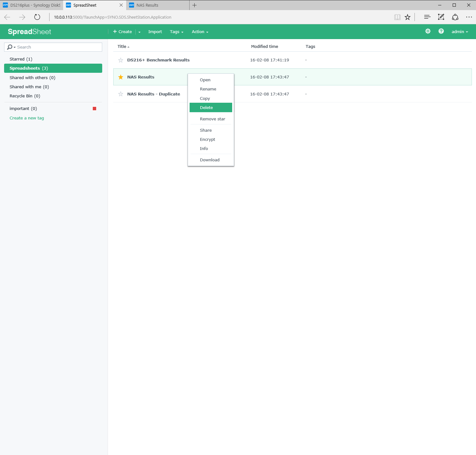Viewport: 476px width, 455px height.
Task: Select Shared with me (0)
Action: (x=53, y=87)
